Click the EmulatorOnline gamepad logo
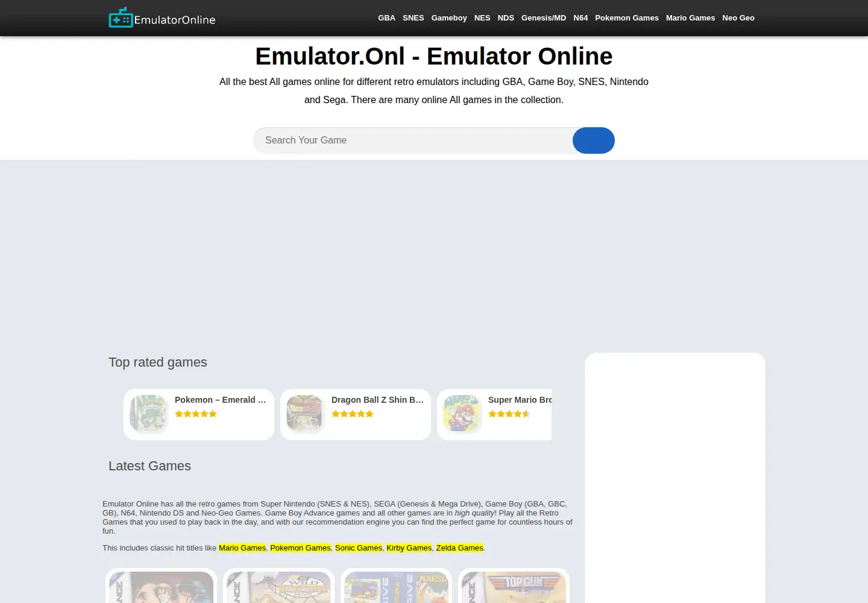 (162, 18)
